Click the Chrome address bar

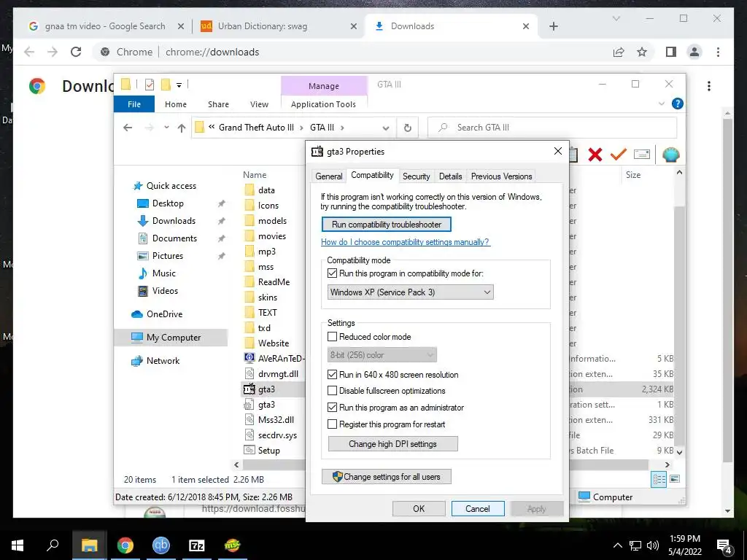(x=352, y=52)
